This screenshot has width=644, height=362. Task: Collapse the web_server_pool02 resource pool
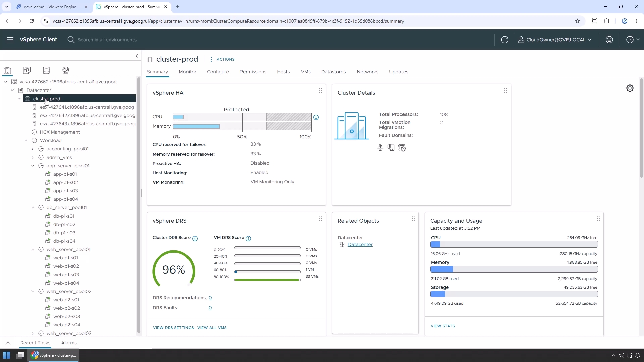[x=33, y=291]
